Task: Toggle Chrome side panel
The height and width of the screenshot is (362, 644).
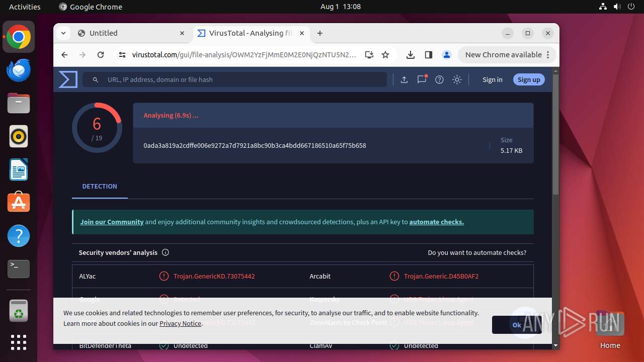Action: [429, 55]
